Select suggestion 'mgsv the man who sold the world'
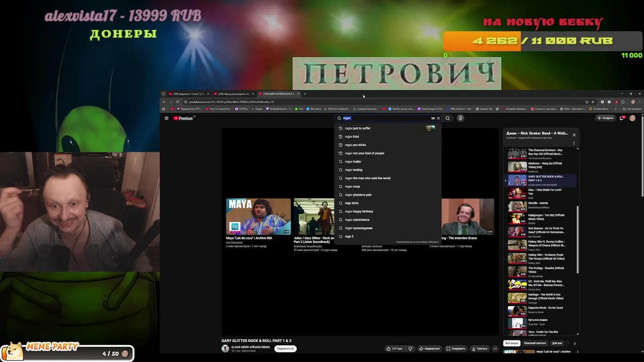 click(387, 178)
